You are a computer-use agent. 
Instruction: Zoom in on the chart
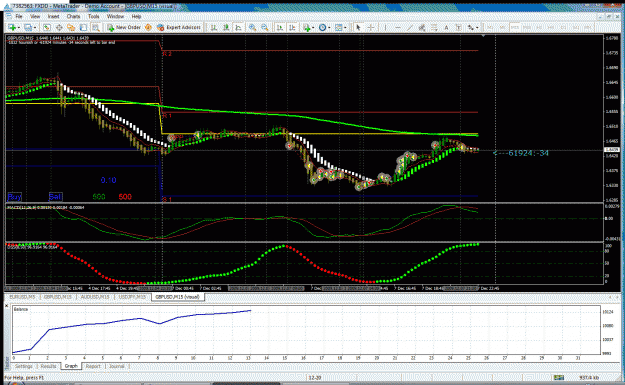tap(252, 28)
